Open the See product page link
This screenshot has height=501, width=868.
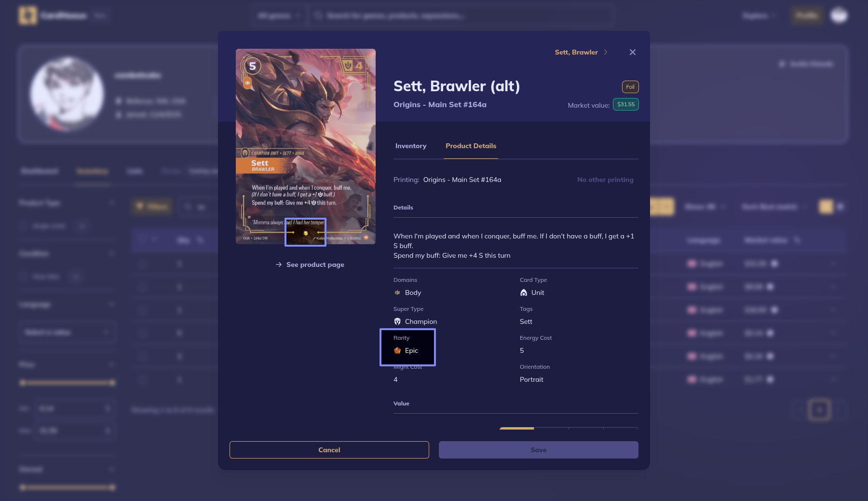(x=315, y=264)
